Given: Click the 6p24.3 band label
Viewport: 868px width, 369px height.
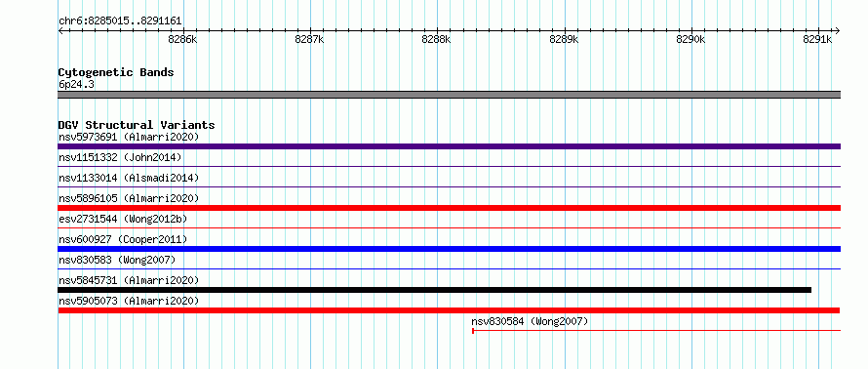Looking at the screenshot, I should [76, 85].
